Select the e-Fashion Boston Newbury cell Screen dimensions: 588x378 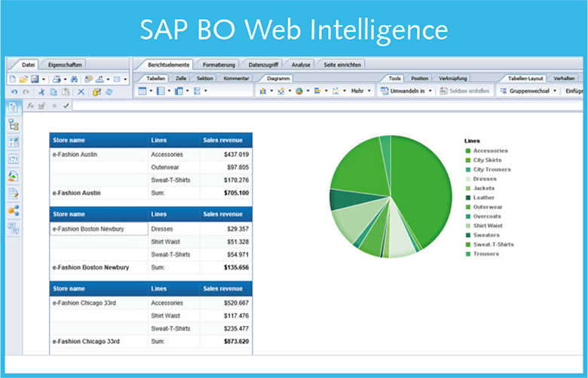click(x=99, y=229)
